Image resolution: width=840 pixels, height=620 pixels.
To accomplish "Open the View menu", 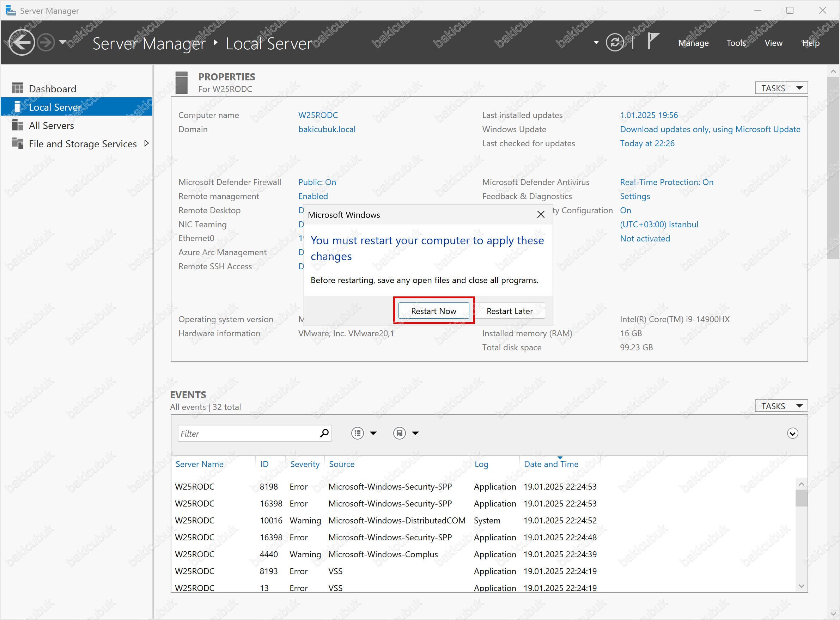I will 773,43.
